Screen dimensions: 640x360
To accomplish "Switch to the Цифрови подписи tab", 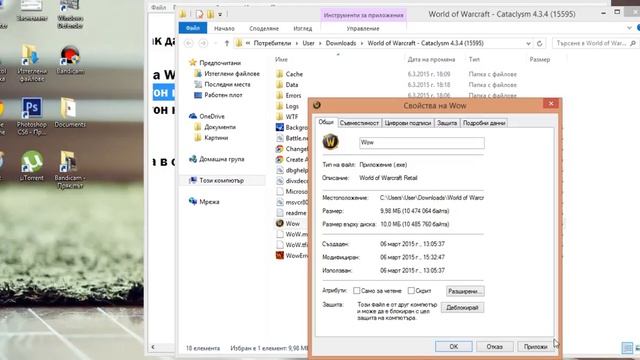I will (x=408, y=123).
